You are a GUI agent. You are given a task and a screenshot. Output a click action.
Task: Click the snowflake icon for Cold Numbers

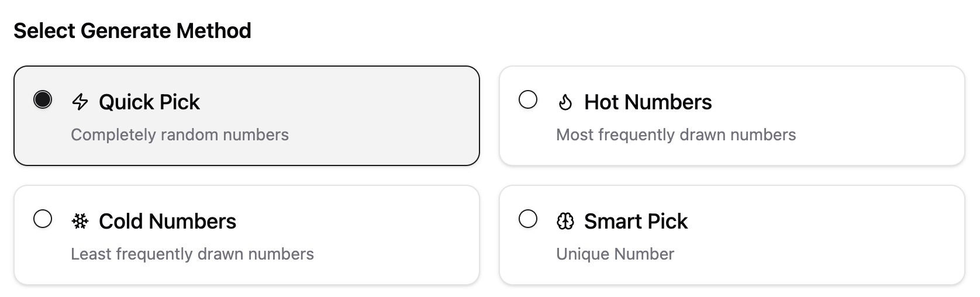click(80, 221)
